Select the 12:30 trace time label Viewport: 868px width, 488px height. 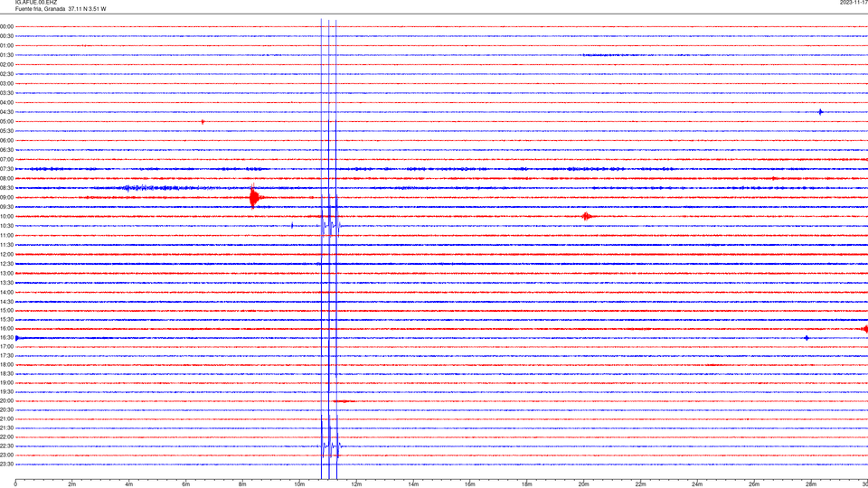(x=6, y=264)
